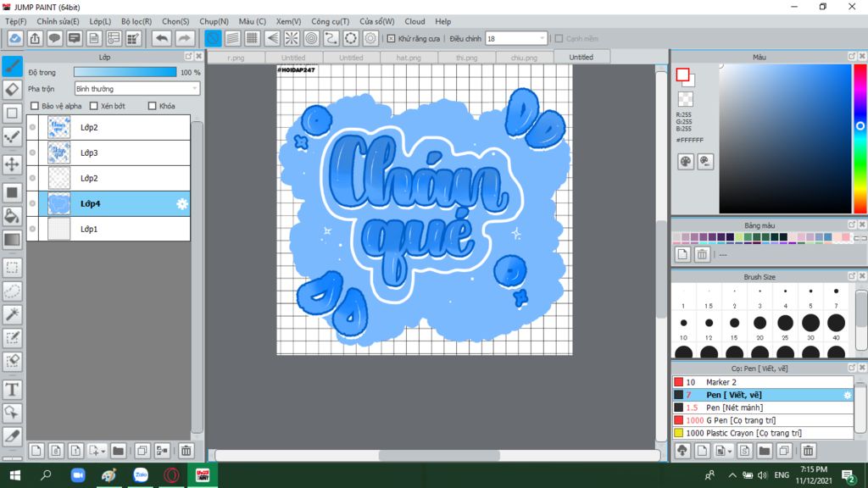Enable the grid snap icon
868x488 pixels.
[253, 38]
